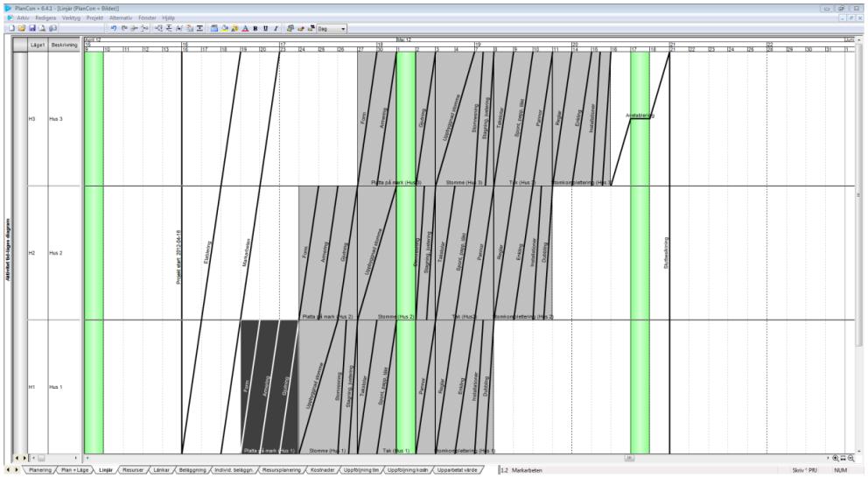
Task: Switch to the Uppföljning tim tab
Action: tap(360, 470)
